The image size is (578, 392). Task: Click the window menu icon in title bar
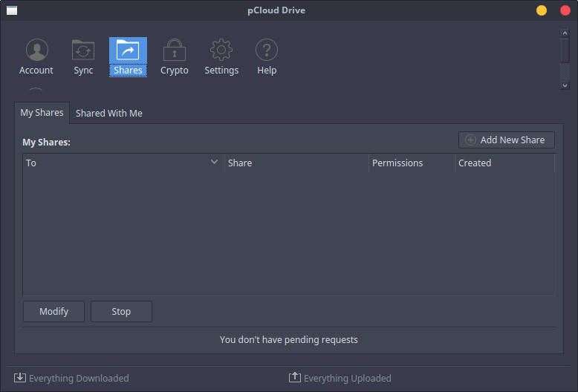12,10
